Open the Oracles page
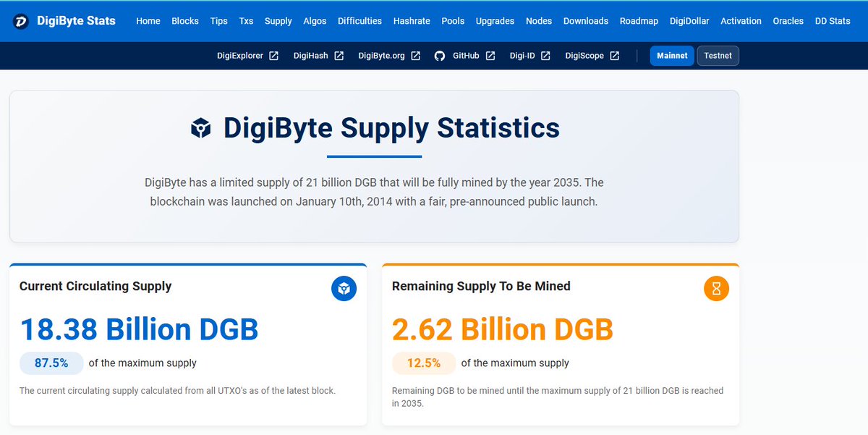868x435 pixels. tap(788, 21)
